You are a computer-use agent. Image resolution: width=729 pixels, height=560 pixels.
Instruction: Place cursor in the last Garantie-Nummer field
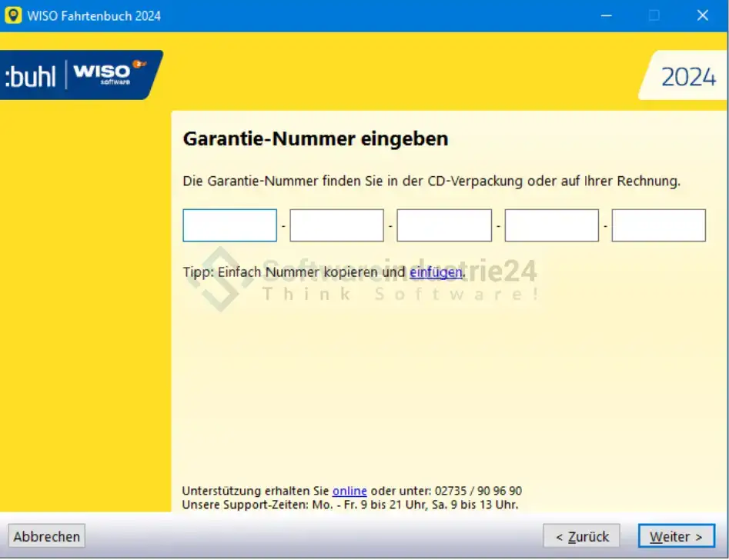[x=658, y=225]
